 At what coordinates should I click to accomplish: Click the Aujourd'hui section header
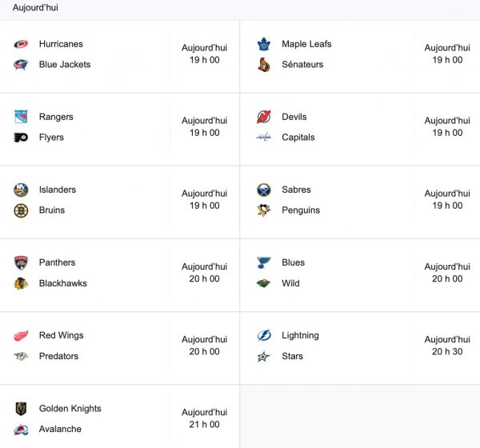35,8
